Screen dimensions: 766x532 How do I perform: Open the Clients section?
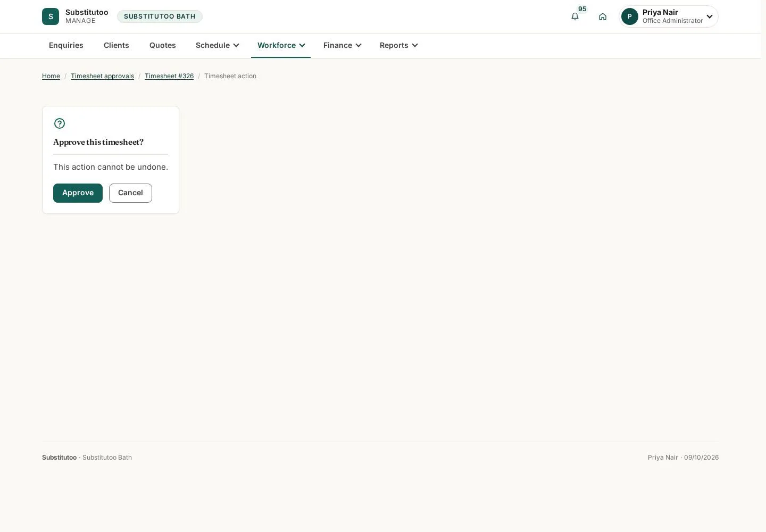point(116,45)
